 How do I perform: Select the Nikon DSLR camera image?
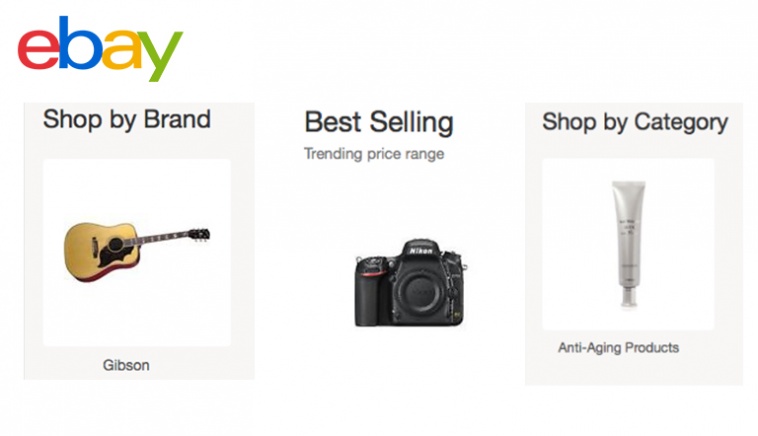point(410,282)
